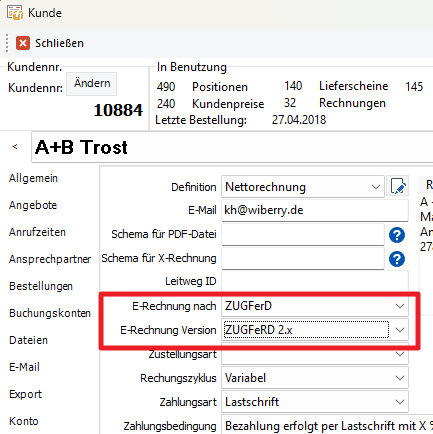Click the Kunde window icon
The image size is (433, 434).
(15, 13)
